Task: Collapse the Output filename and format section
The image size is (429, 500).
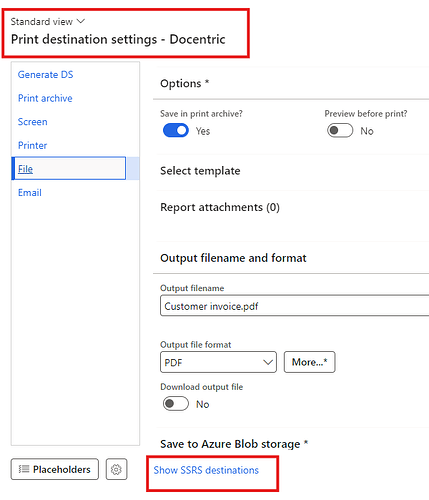Action: pyautogui.click(x=233, y=258)
